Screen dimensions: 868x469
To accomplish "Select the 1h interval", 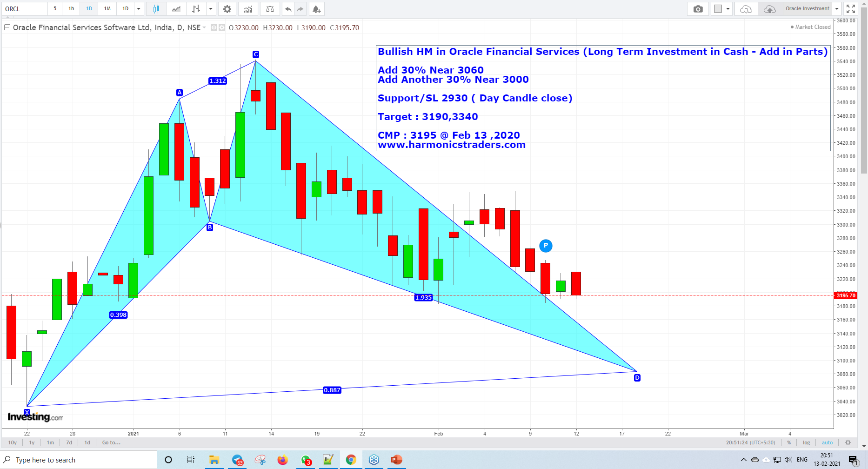I will click(x=71, y=9).
